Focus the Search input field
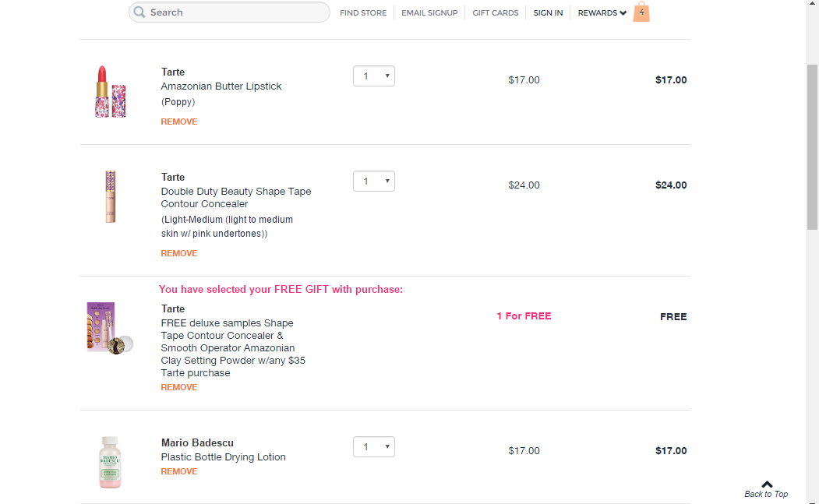The width and height of the screenshot is (819, 504). (x=229, y=12)
